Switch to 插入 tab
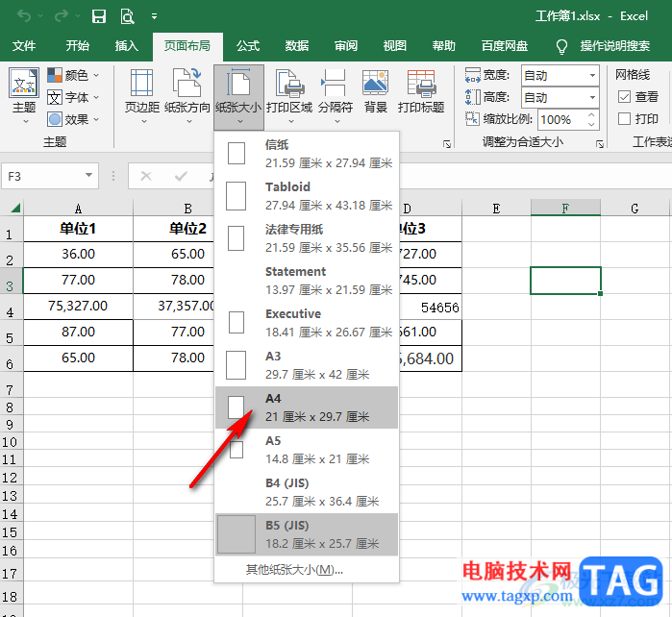The width and height of the screenshot is (672, 617). [x=127, y=46]
